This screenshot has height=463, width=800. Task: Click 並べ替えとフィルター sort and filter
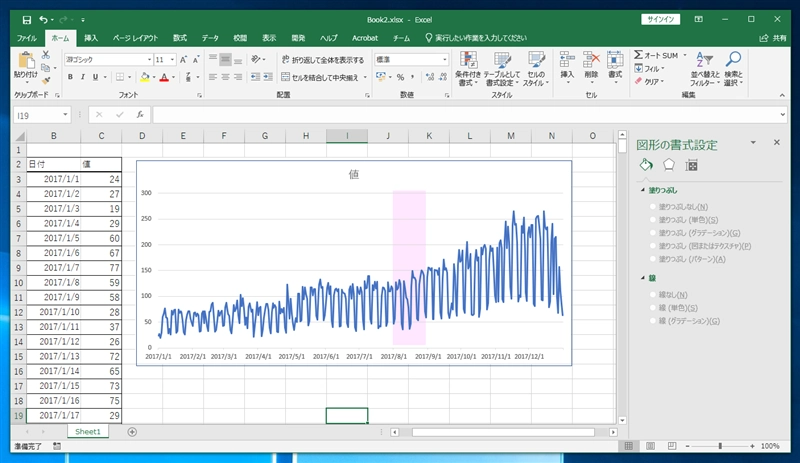[704, 69]
